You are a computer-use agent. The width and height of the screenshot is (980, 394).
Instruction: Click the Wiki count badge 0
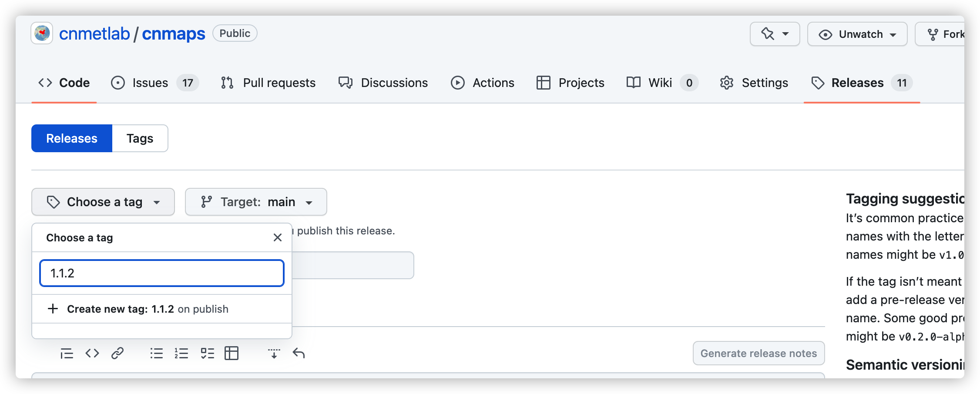[x=689, y=83]
